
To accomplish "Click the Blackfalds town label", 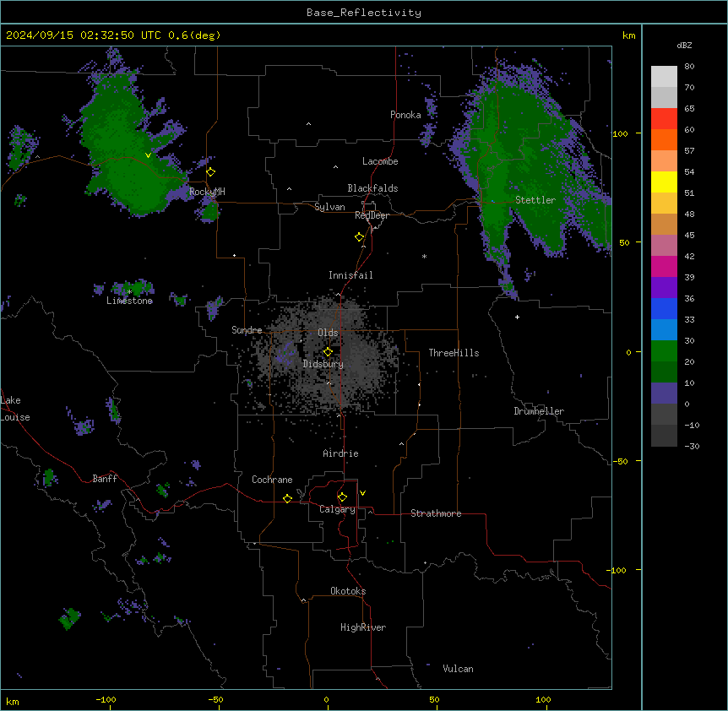I will pos(372,188).
